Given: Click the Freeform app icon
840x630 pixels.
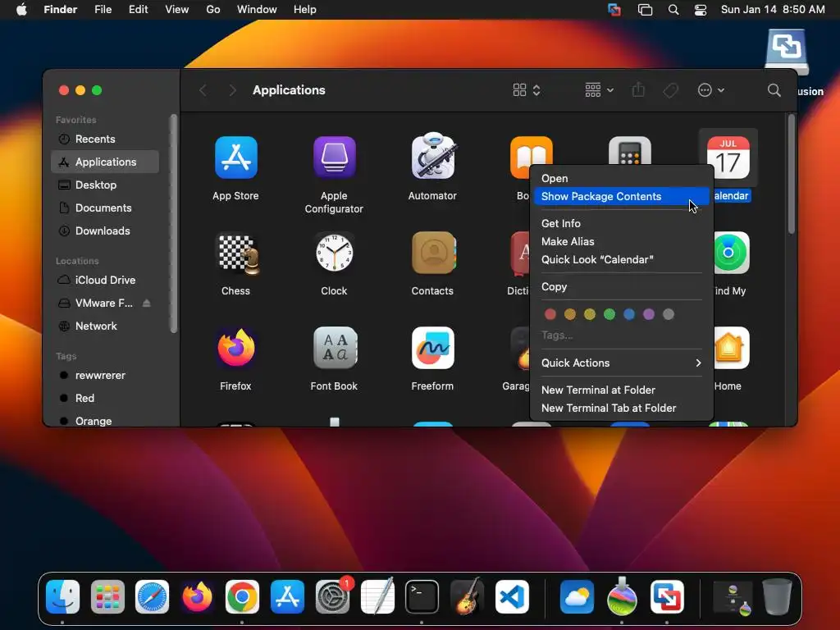Looking at the screenshot, I should pyautogui.click(x=433, y=348).
